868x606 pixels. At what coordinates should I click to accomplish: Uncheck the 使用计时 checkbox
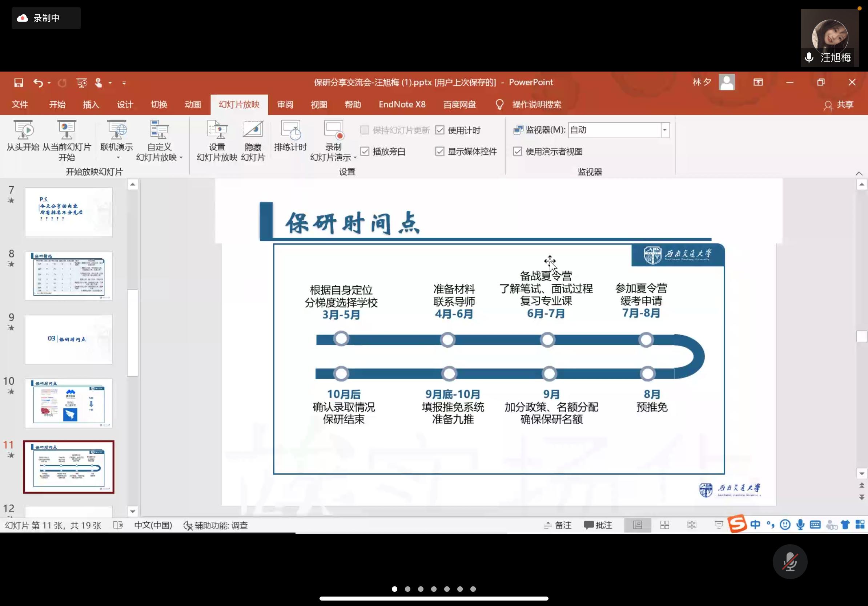440,130
